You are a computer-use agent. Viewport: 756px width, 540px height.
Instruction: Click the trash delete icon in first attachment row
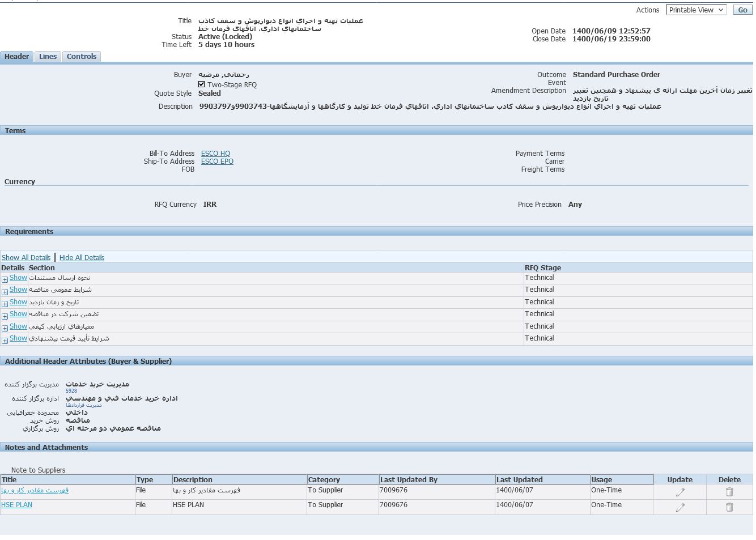pos(729,492)
